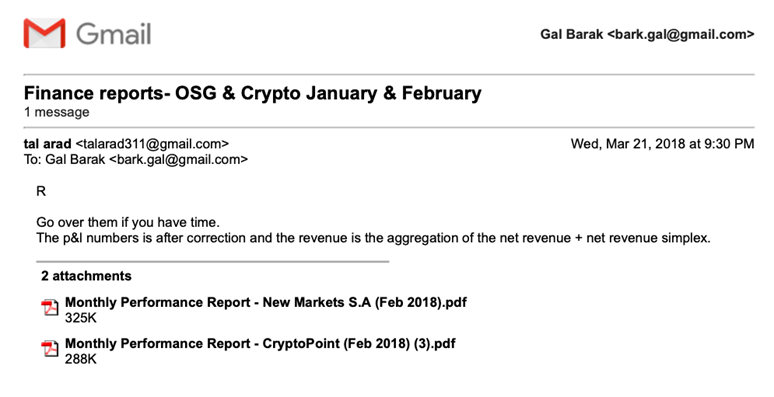Click sender name tal arad

47,144
